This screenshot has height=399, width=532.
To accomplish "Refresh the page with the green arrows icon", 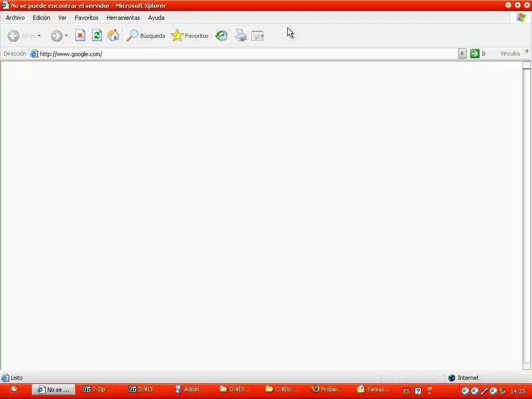I will pyautogui.click(x=97, y=35).
